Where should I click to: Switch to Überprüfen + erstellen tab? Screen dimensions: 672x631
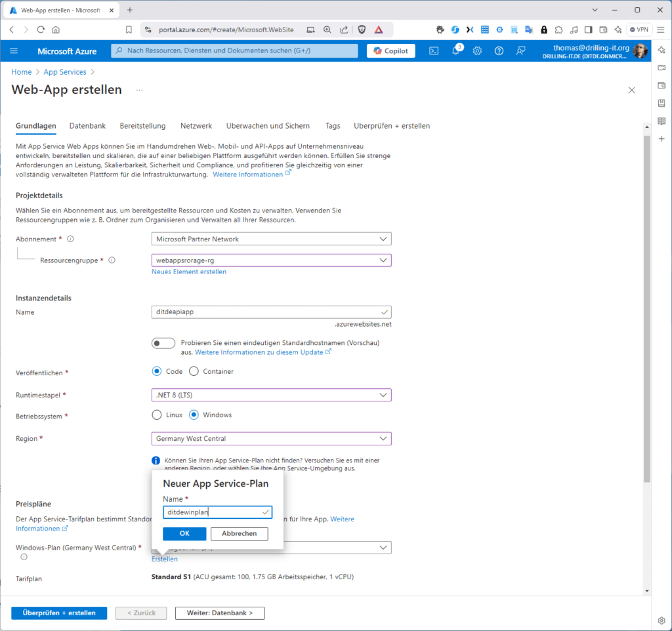[x=392, y=126]
